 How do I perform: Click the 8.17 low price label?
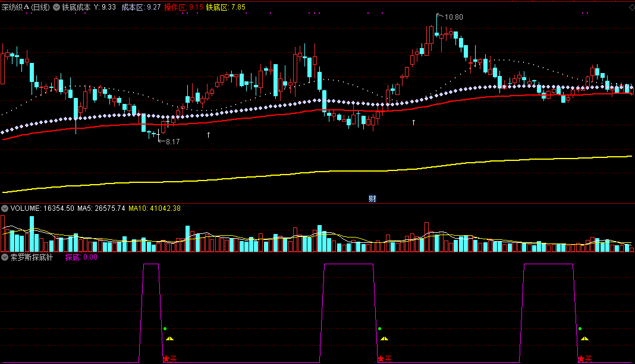(x=172, y=141)
